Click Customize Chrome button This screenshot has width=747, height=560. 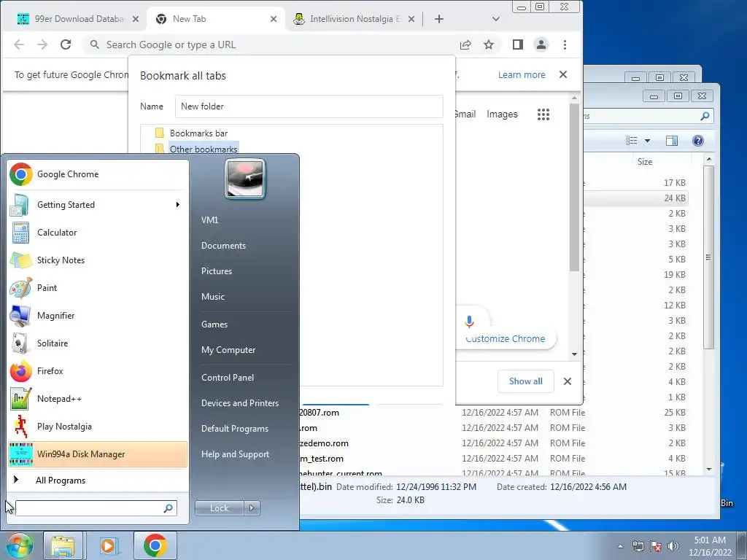click(x=506, y=338)
